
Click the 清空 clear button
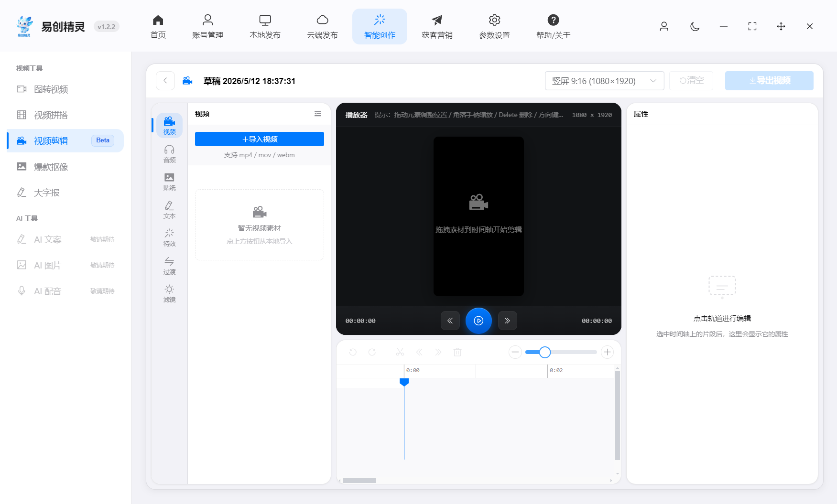point(691,81)
